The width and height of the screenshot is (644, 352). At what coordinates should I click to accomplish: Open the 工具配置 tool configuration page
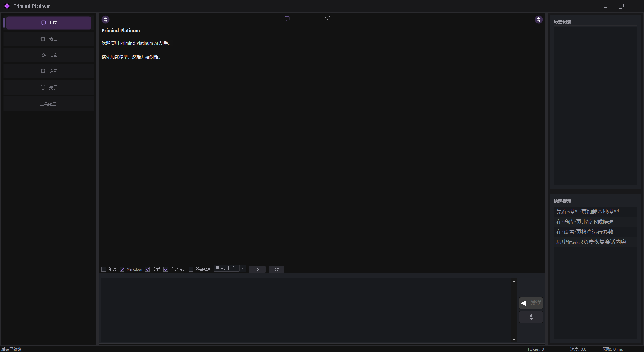(49, 104)
